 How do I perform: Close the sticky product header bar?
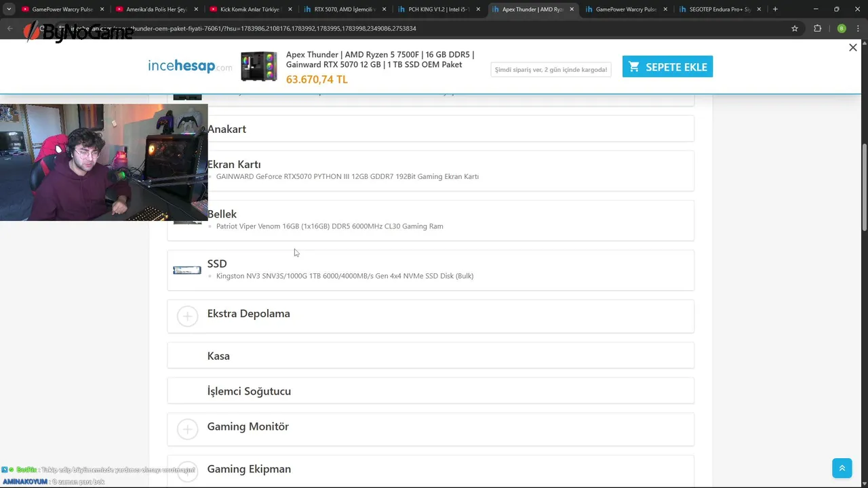pyautogui.click(x=853, y=47)
